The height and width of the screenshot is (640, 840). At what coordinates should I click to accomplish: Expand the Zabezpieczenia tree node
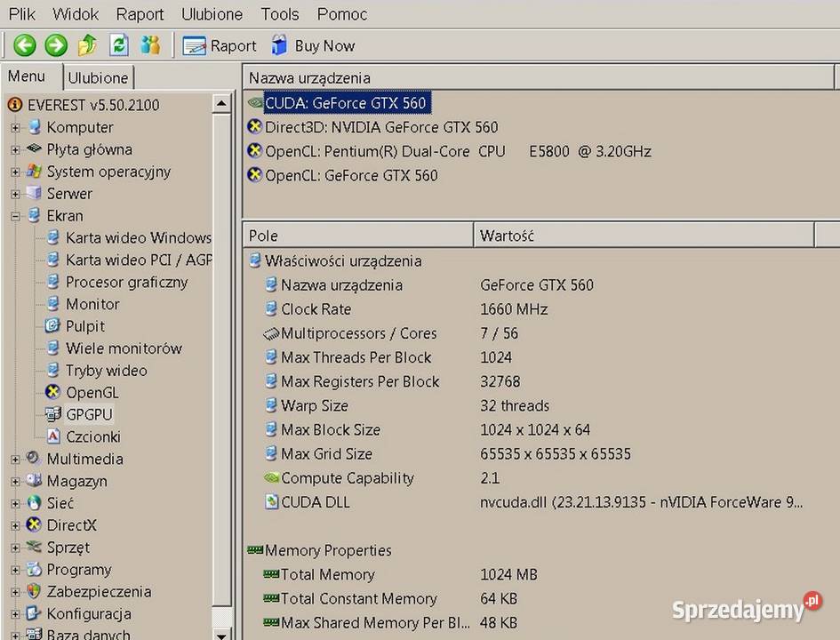tap(15, 592)
